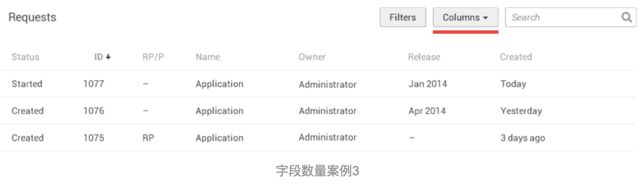Click Administrator owner in row 1076
644x189 pixels.
coord(327,111)
